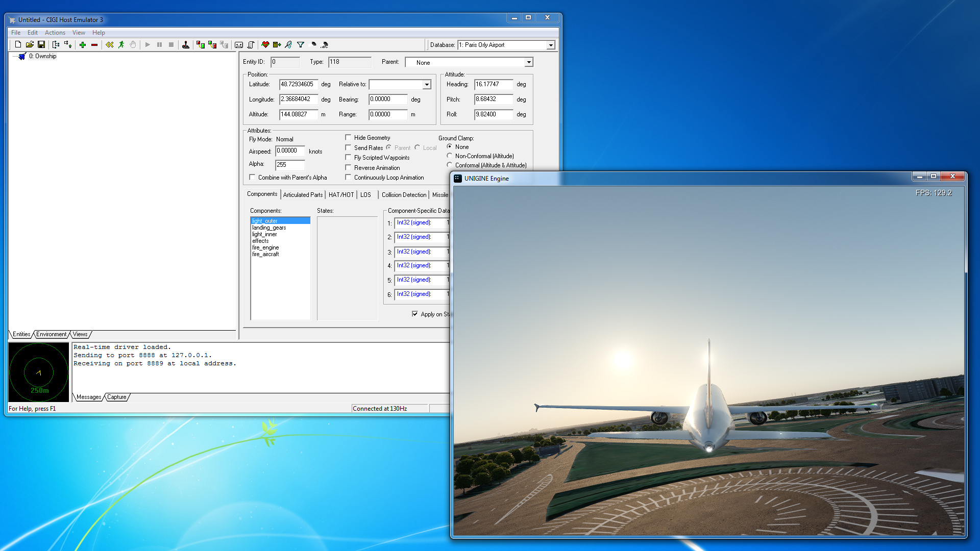This screenshot has height=551, width=980.
Task: Click the red heartbeat icon in toolbar
Action: 265,45
